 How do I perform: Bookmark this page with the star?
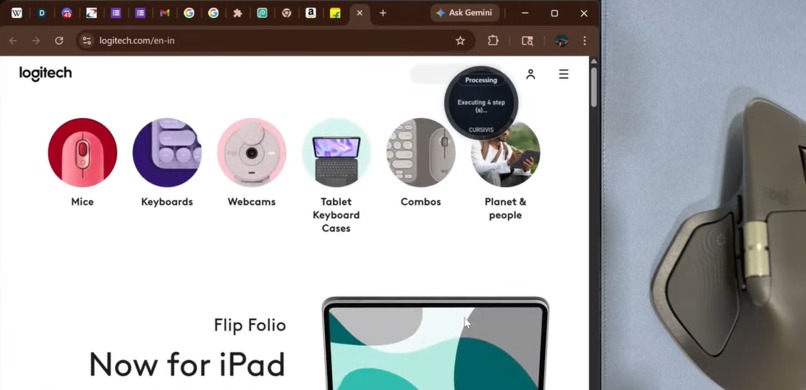pyautogui.click(x=460, y=41)
